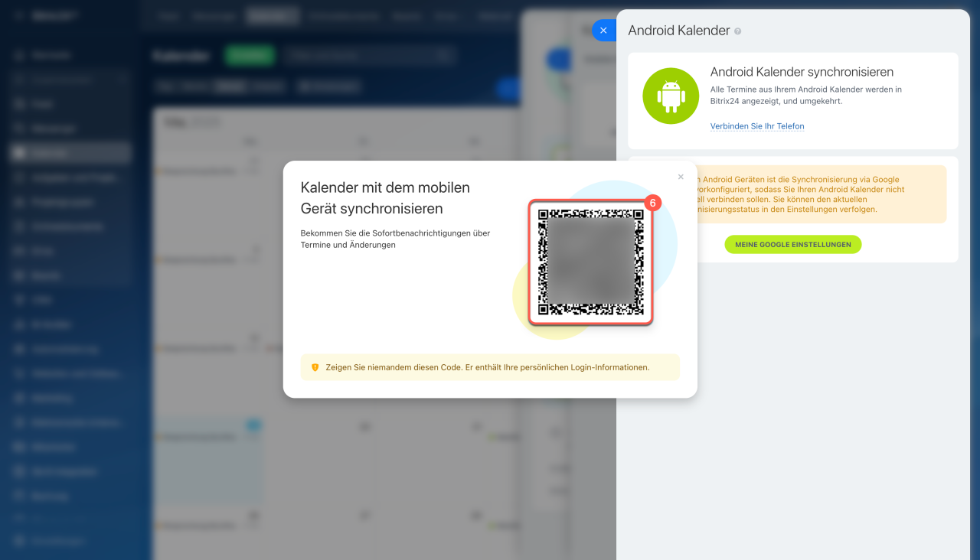
Task: Click the orange Google synchronization notice text
Action: tap(801, 194)
